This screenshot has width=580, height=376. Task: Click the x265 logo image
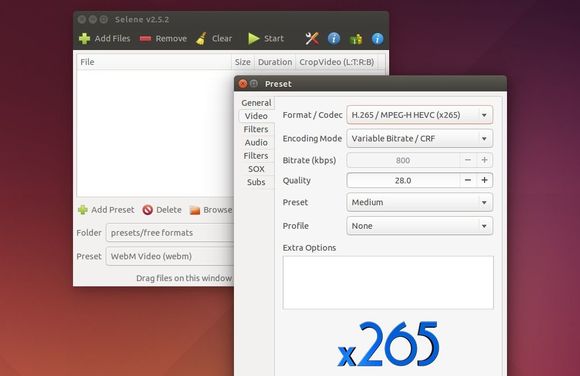[388, 344]
